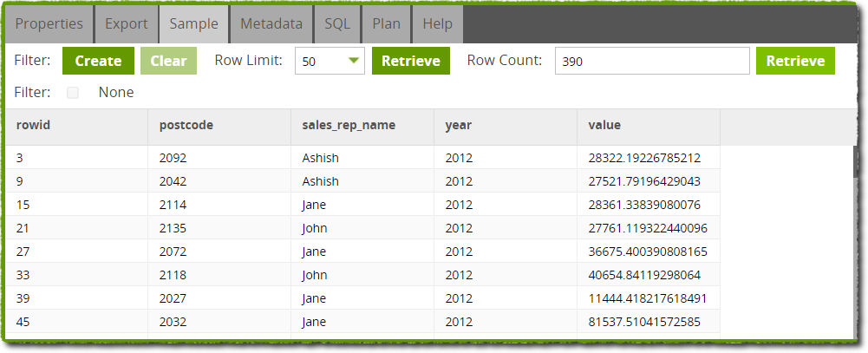Open the Properties tab
The height and width of the screenshot is (353, 868).
pos(49,24)
